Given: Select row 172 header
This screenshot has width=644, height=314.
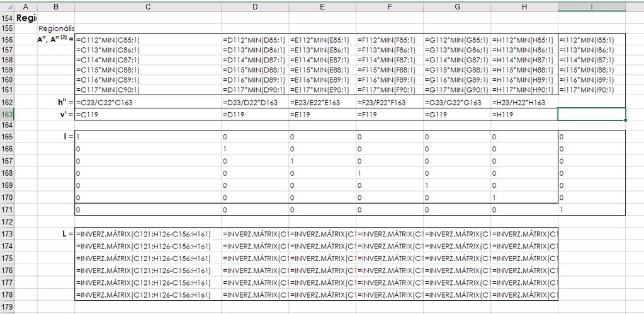Looking at the screenshot, I should click(8, 221).
